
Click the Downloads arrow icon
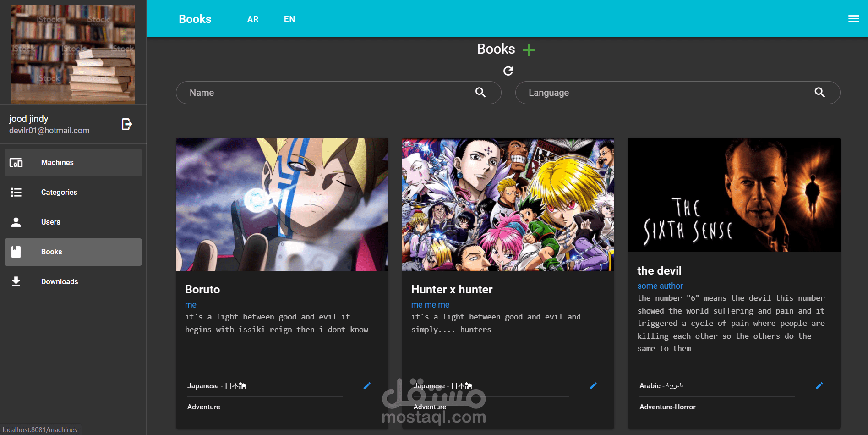(x=16, y=281)
